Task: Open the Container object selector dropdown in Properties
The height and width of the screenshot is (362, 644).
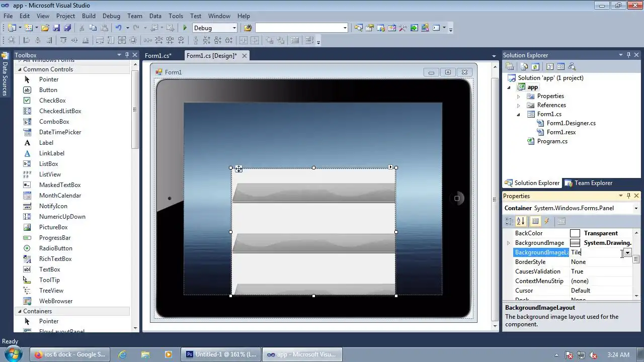Action: click(636, 208)
